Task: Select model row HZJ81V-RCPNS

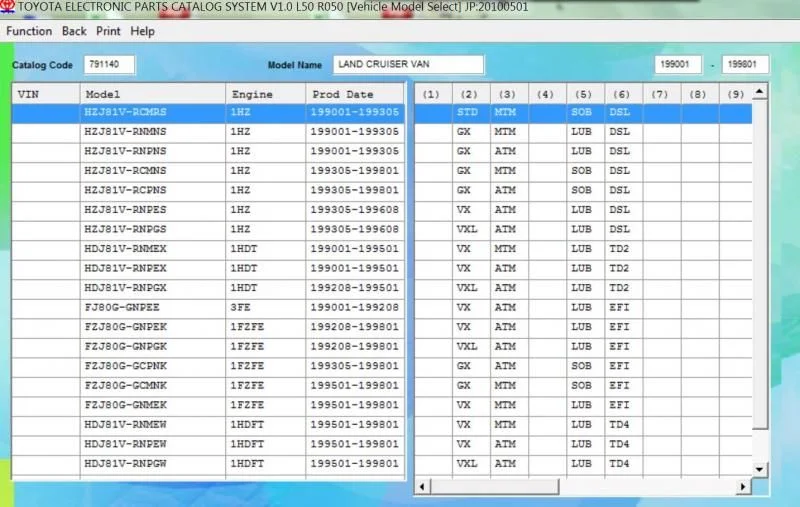Action: [209, 190]
